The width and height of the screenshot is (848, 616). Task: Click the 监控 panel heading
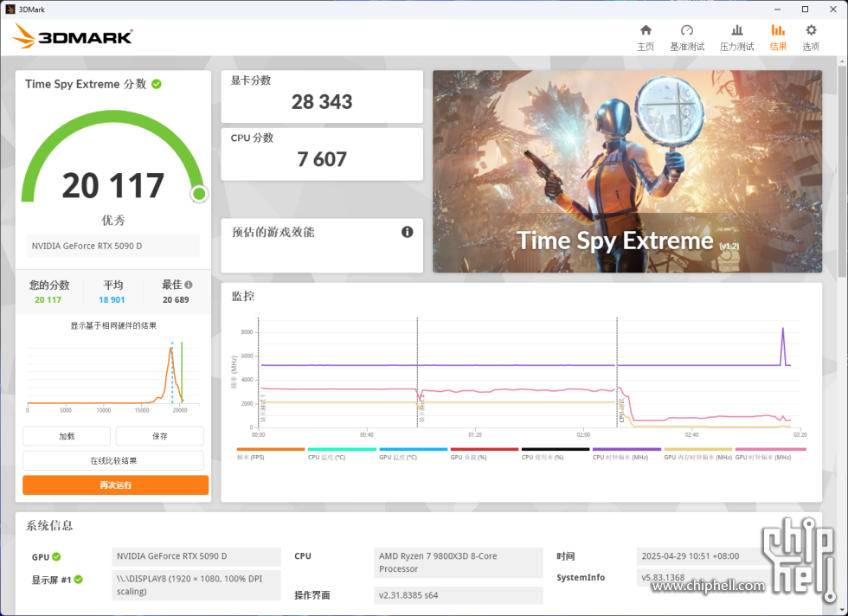[x=243, y=297]
